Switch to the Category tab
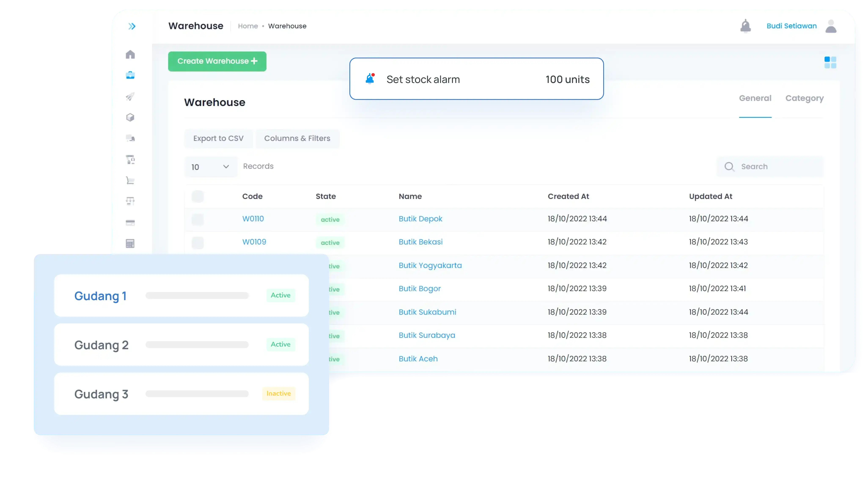Image resolution: width=868 pixels, height=486 pixels. [804, 98]
